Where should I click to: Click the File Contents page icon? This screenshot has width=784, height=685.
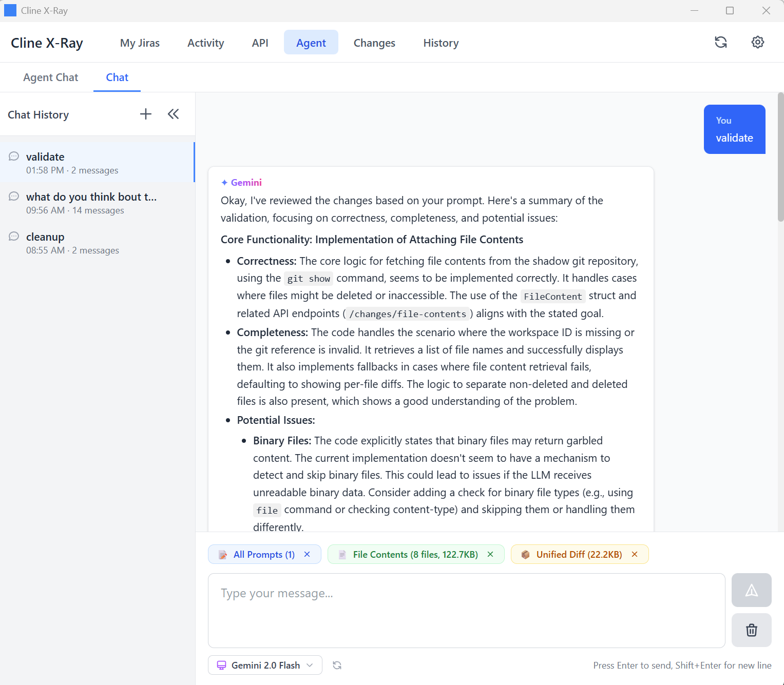(x=342, y=555)
